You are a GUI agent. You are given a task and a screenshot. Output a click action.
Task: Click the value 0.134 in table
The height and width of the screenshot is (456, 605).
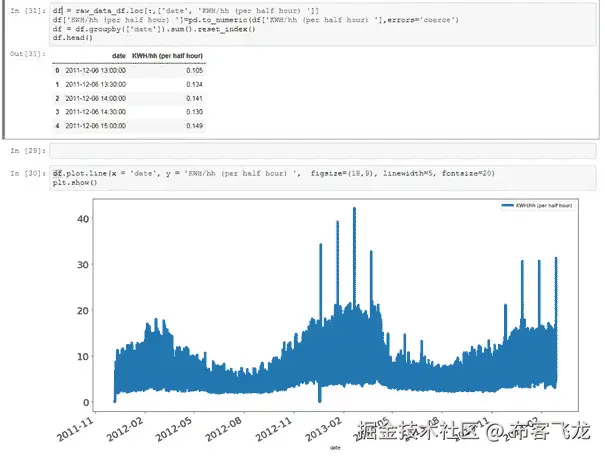tap(194, 84)
